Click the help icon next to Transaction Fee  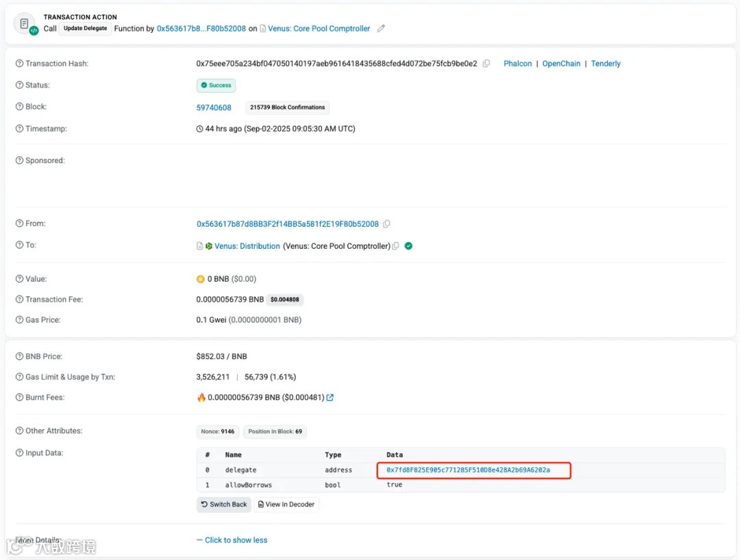[19, 300]
